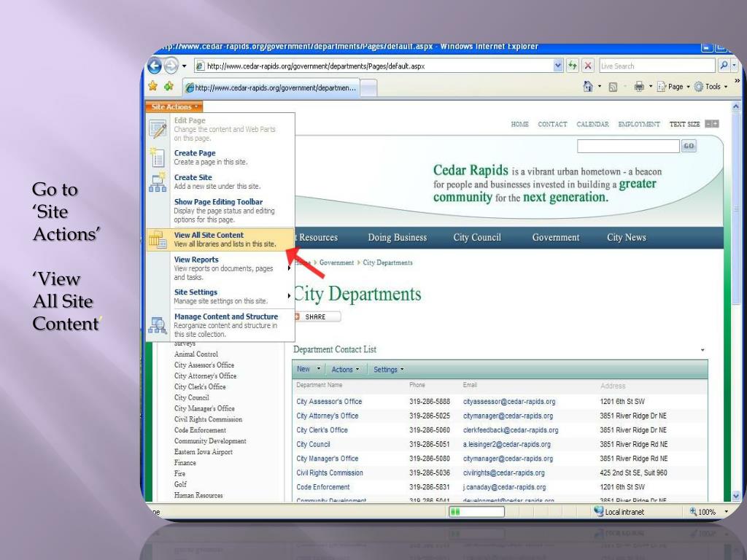Click the SHARE button
Image resolution: width=747 pixels, height=560 pixels.
click(x=317, y=316)
